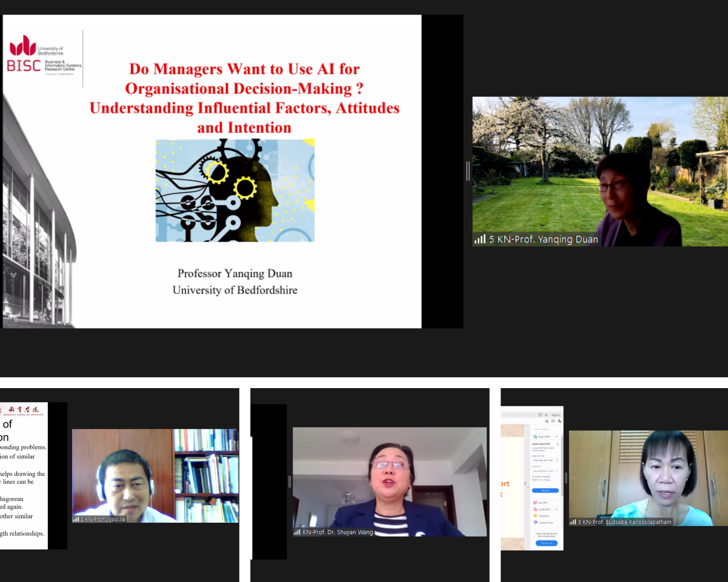728x582 pixels.
Task: Open the notifications bell in Acrobat
Action: 546,415
